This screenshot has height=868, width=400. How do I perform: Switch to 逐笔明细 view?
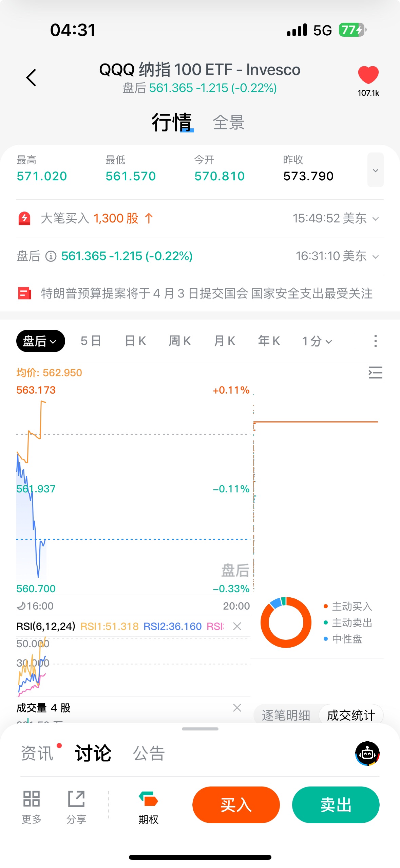coord(286,715)
